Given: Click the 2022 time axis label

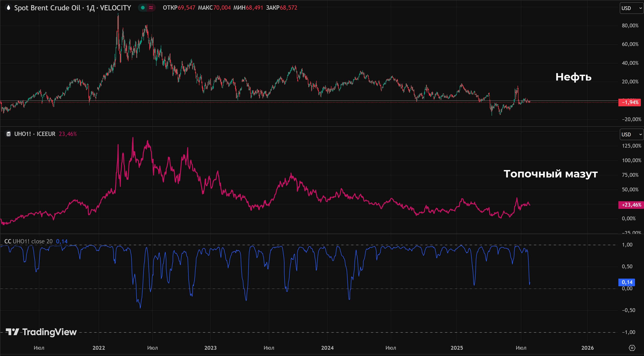Looking at the screenshot, I should [99, 348].
